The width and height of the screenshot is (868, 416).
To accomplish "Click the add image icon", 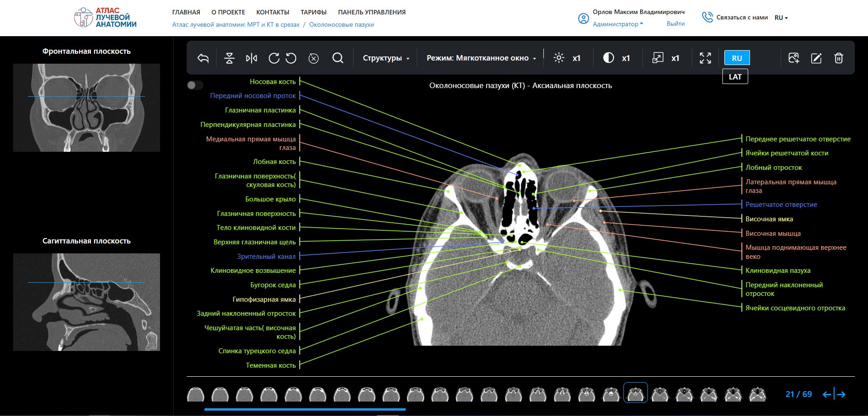I will [x=793, y=58].
